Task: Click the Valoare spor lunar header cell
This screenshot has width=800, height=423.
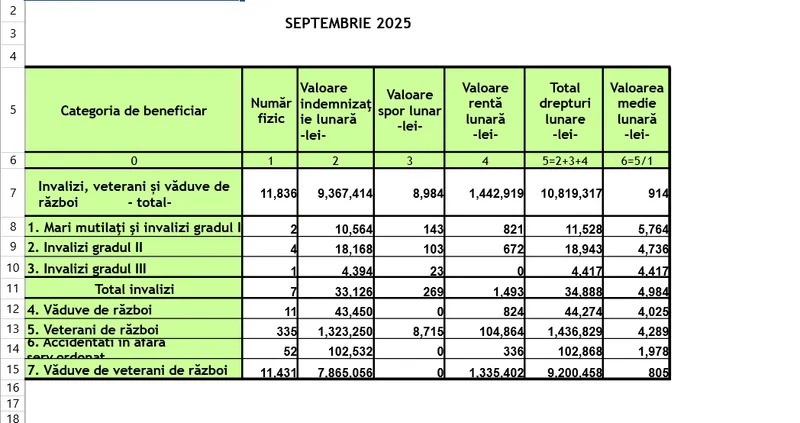Action: tap(409, 110)
